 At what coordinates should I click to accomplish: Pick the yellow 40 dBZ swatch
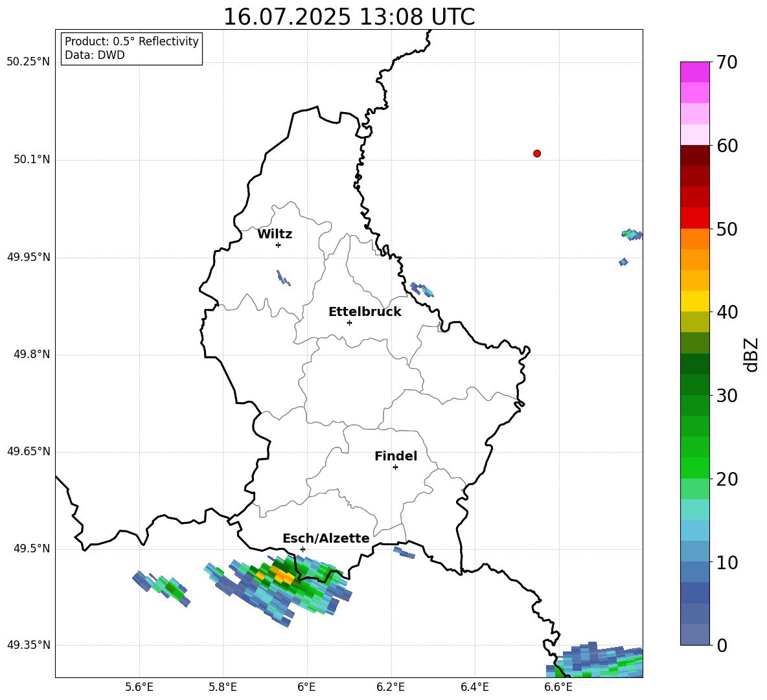694,301
